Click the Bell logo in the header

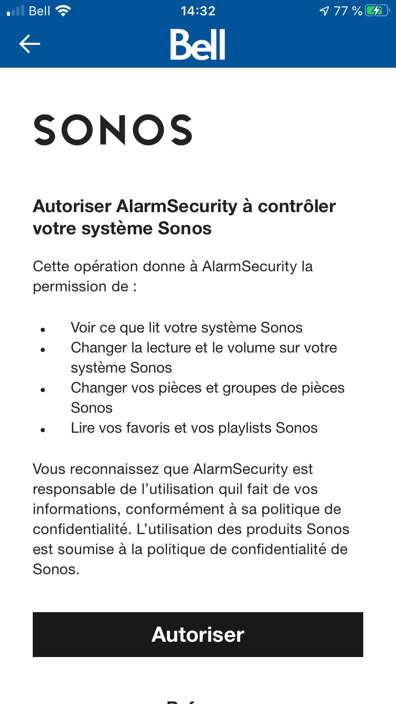click(198, 44)
